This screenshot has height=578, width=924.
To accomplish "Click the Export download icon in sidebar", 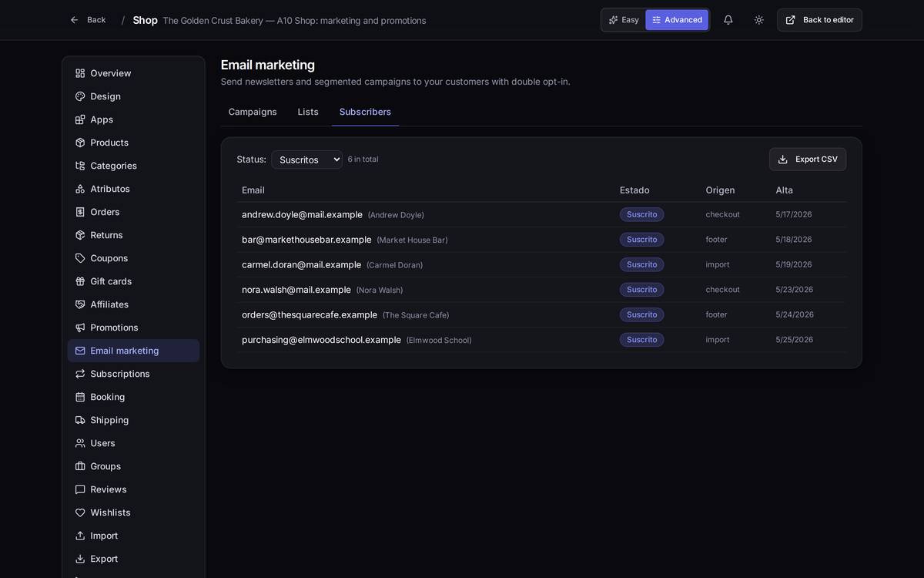I will [x=80, y=559].
